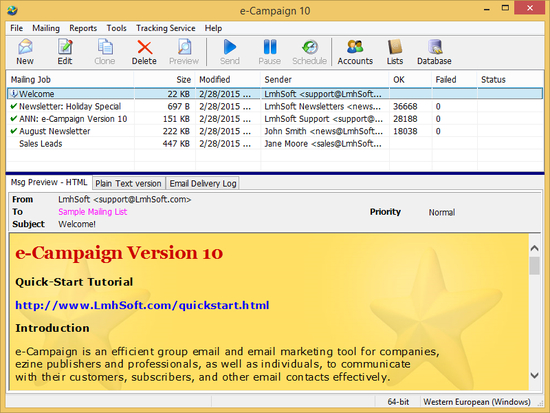This screenshot has width=550, height=413.
Task: Open the quickstart.html tutorial link
Action: (x=142, y=305)
